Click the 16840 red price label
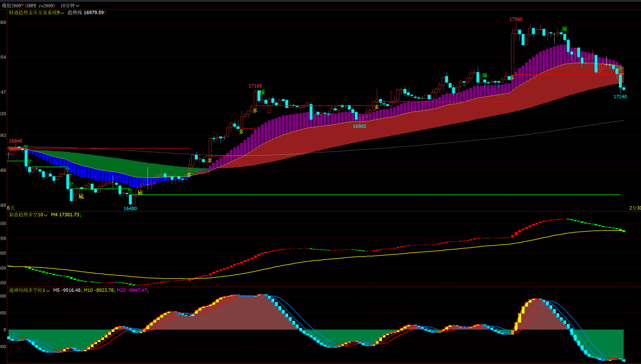 [x=16, y=141]
